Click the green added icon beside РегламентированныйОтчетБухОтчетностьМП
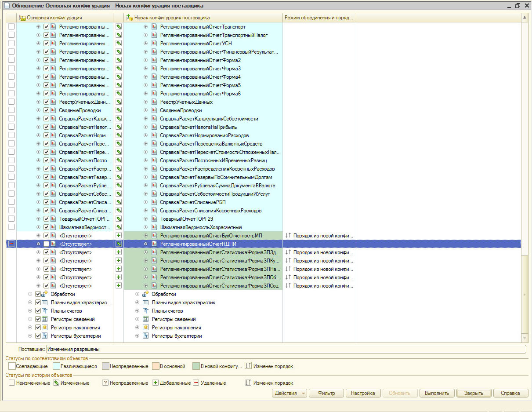Viewport: 532px width, 412px height. pos(118,236)
